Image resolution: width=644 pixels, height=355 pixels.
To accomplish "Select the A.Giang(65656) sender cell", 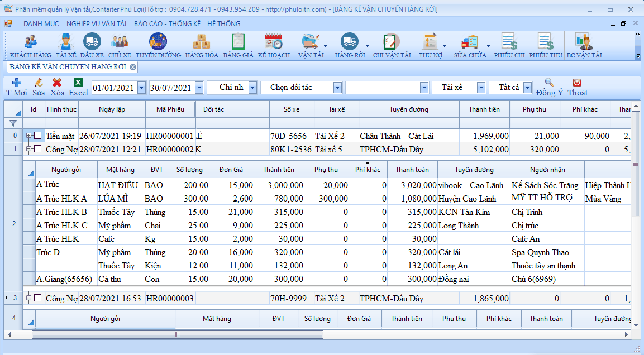I will coord(66,279).
